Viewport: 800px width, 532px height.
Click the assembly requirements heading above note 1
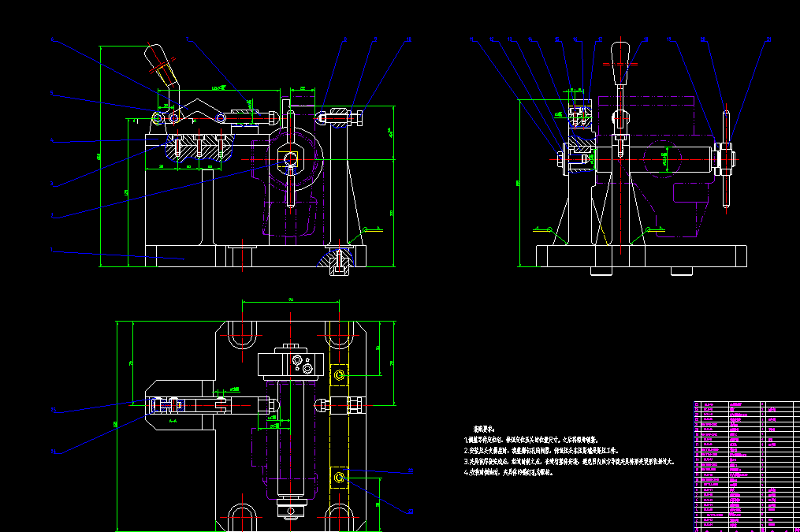coord(484,430)
